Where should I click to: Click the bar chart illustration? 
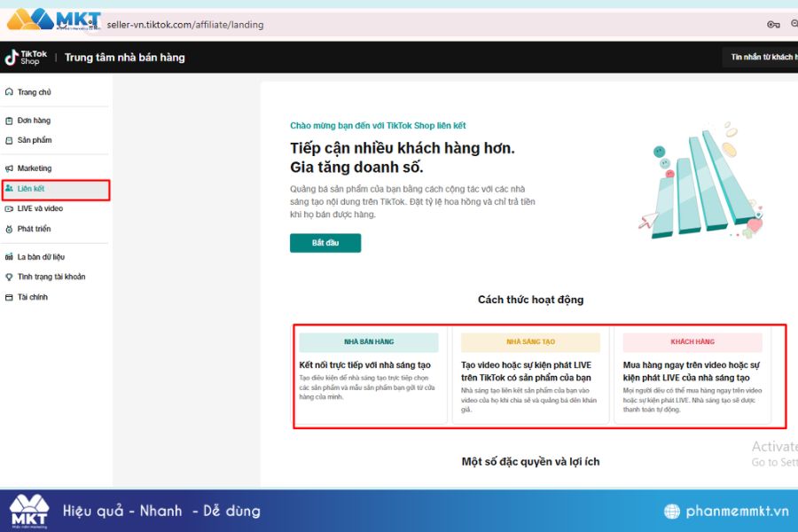coord(701,180)
